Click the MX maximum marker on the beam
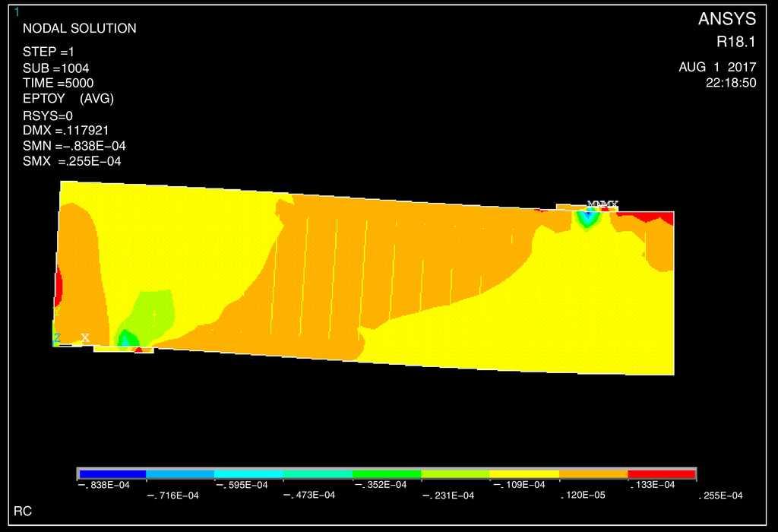The image size is (778, 532). (610, 204)
